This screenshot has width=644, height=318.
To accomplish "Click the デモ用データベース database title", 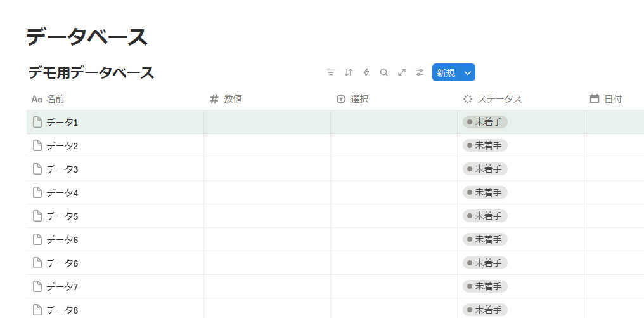I will [91, 73].
